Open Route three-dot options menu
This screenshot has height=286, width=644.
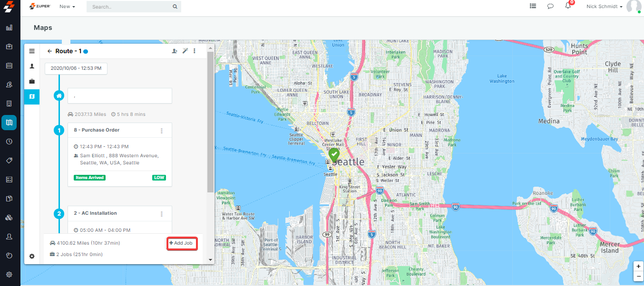click(x=195, y=51)
